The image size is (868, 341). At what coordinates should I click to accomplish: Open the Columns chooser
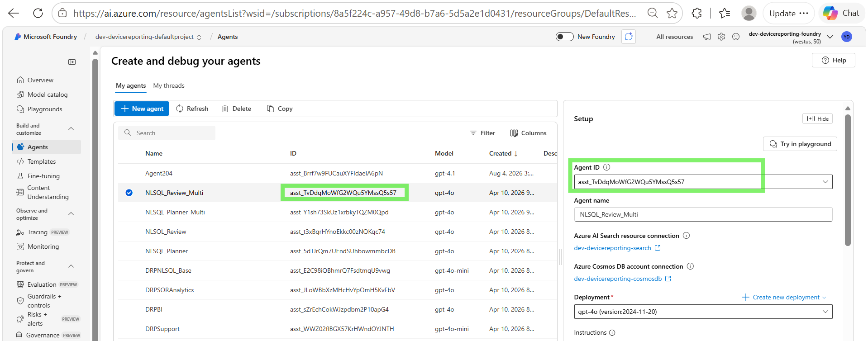click(x=528, y=133)
